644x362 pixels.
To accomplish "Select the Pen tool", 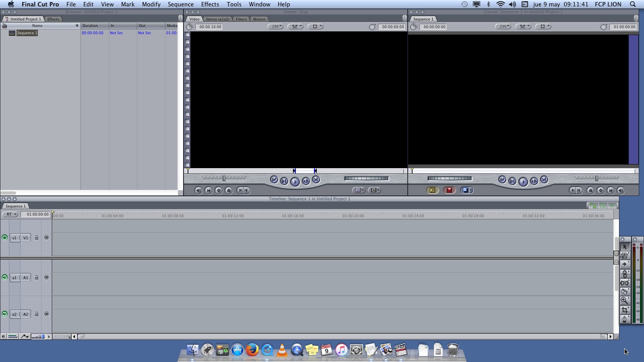I will pos(625,319).
